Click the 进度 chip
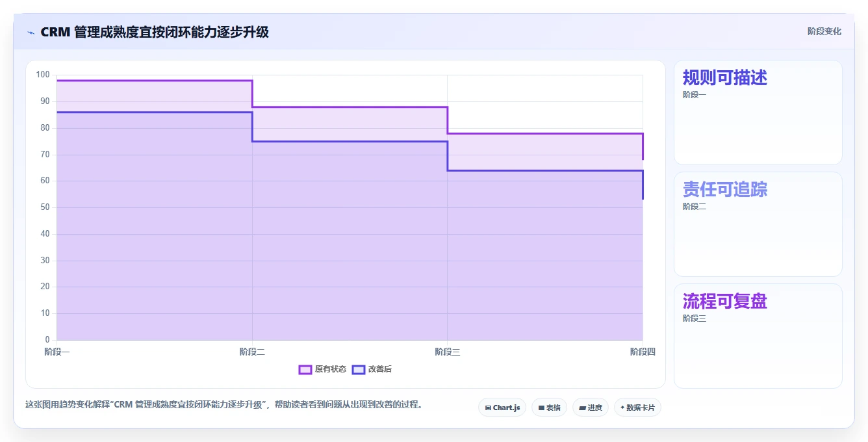Image resolution: width=868 pixels, height=442 pixels. (591, 408)
